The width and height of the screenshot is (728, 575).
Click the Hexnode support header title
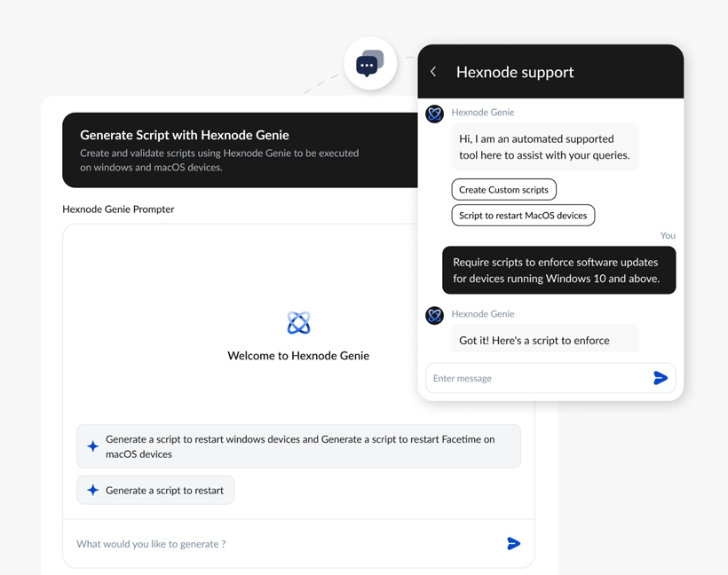coord(515,72)
